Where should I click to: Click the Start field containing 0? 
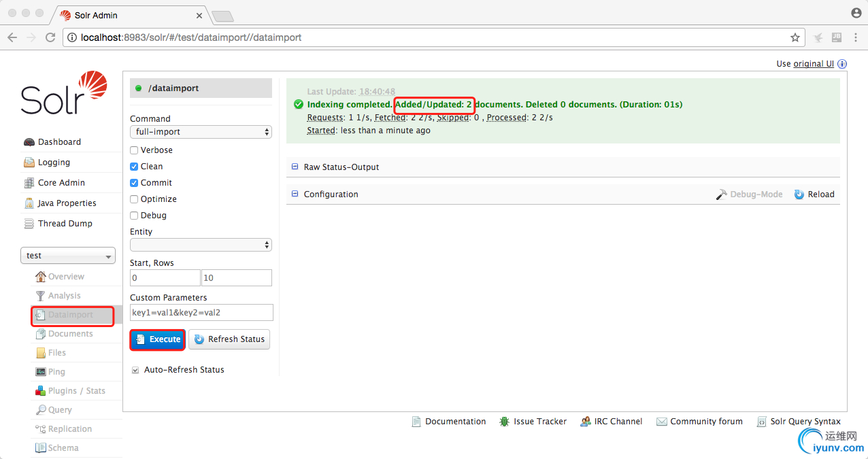pyautogui.click(x=165, y=277)
